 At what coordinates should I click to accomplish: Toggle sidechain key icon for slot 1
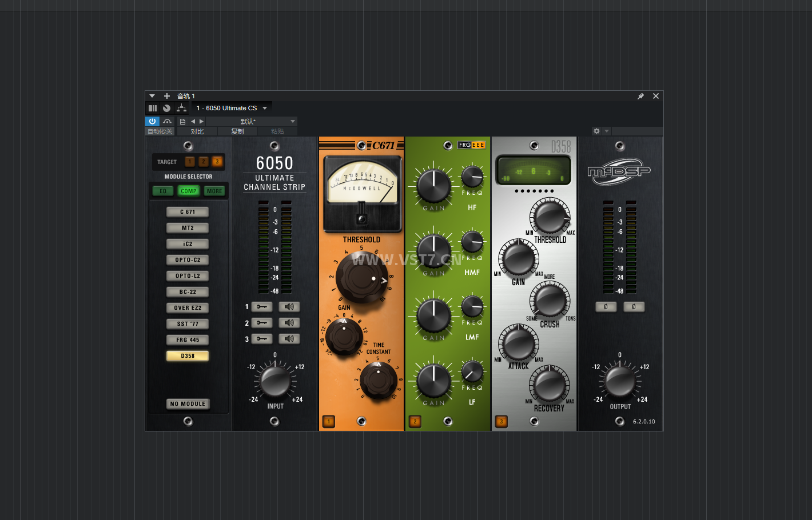click(x=262, y=307)
